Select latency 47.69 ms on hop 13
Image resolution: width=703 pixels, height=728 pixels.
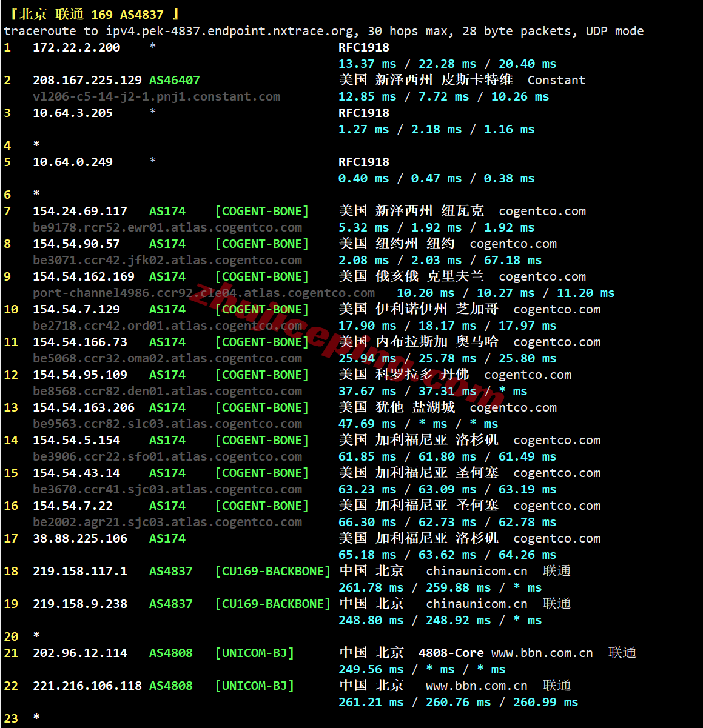coord(368,424)
